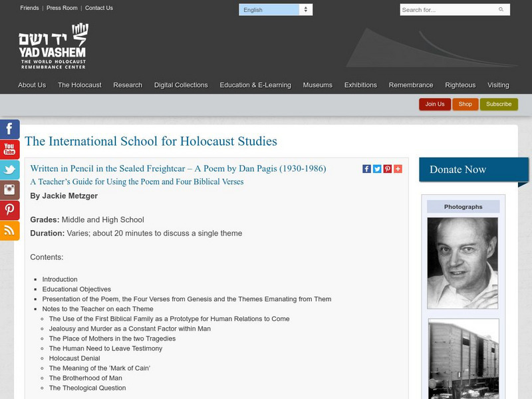The width and height of the screenshot is (532, 399).
Task: Click the Written in Pencil article title
Action: click(x=178, y=168)
